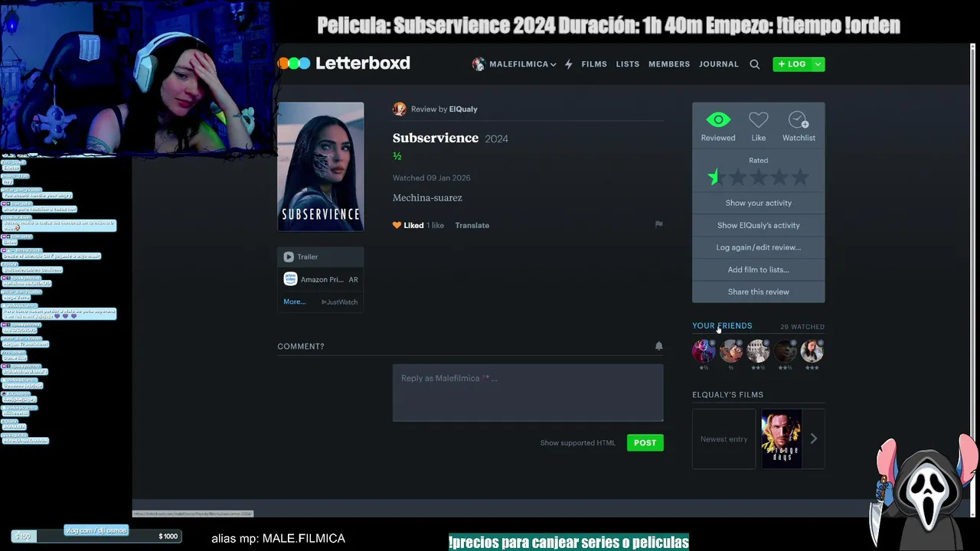Viewport: 980px width, 551px height.
Task: Open the Strange Days poster thumbnail
Action: 781,439
